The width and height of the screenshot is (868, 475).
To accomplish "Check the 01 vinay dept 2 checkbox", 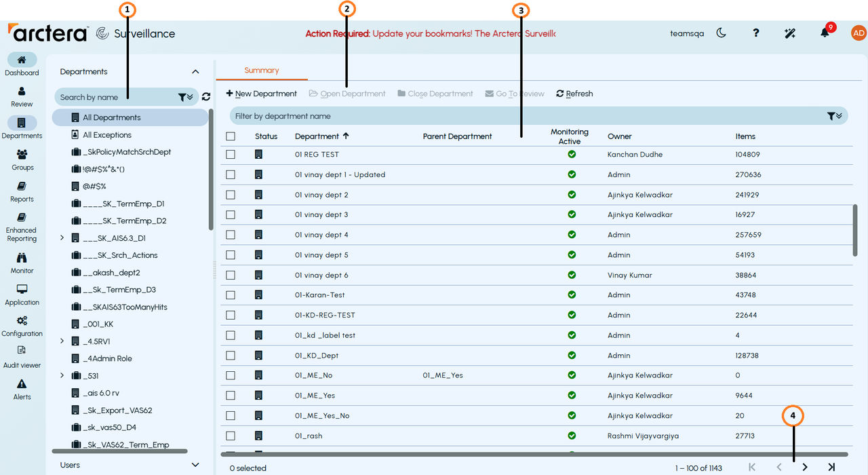I will pos(231,195).
